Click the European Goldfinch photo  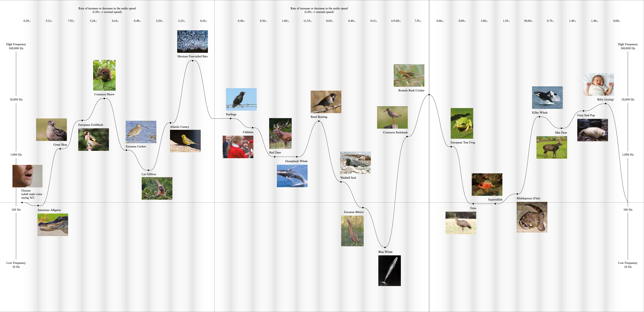[x=93, y=140]
